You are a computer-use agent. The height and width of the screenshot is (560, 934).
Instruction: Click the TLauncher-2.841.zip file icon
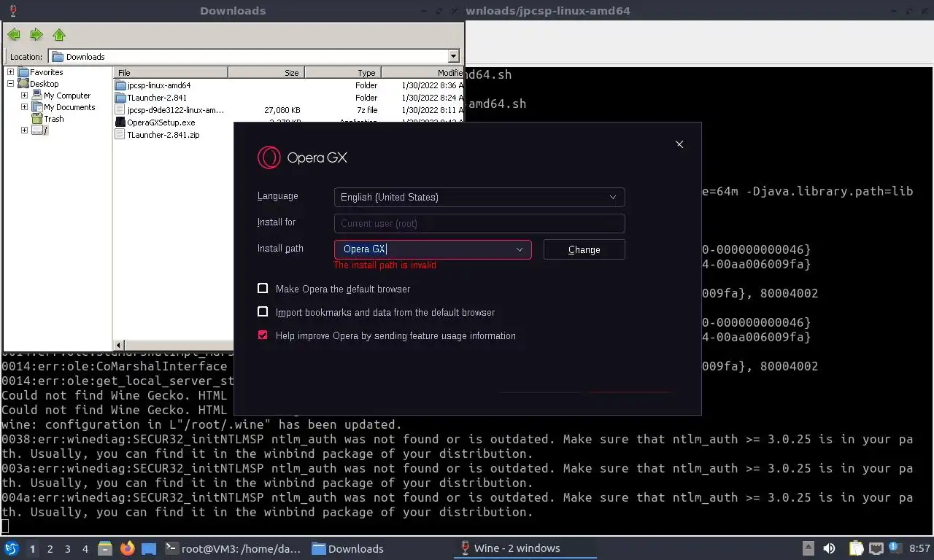[121, 135]
